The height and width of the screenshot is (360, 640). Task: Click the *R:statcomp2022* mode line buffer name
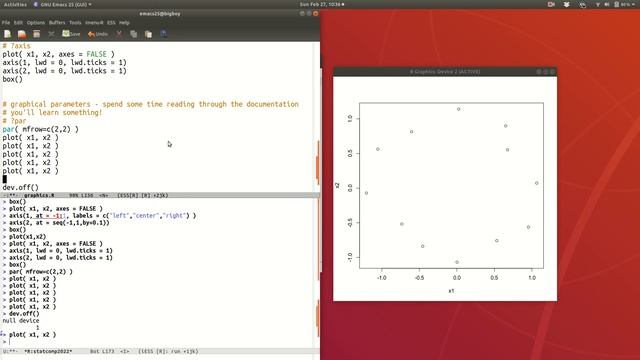[x=48, y=351]
